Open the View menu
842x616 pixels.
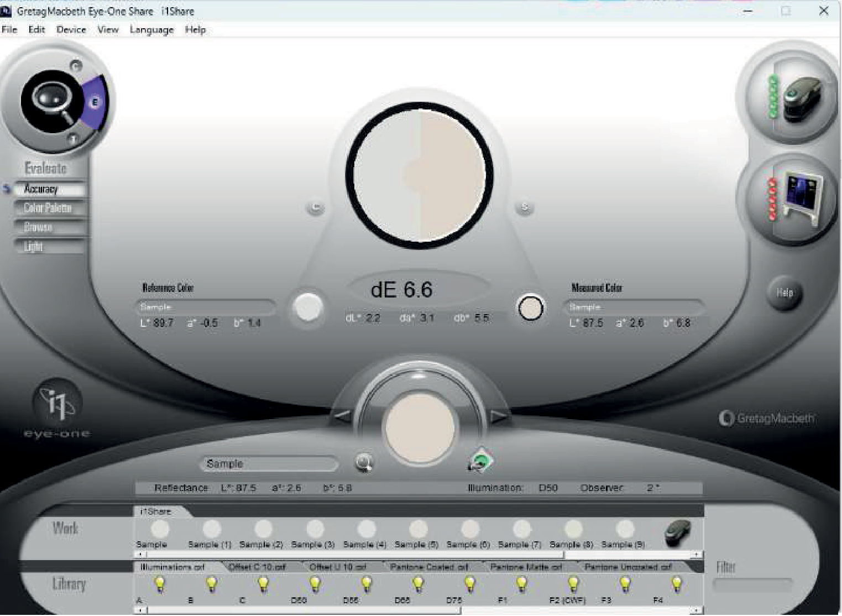[x=108, y=30]
